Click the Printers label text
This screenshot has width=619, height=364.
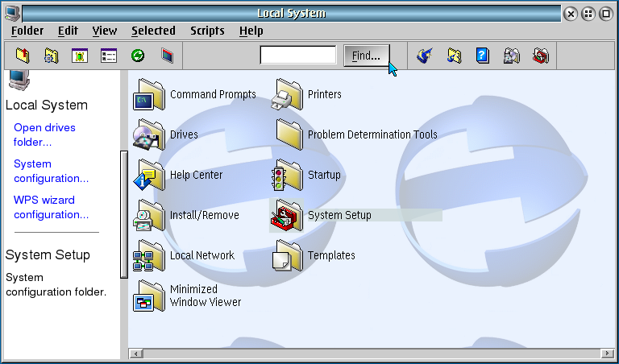(325, 94)
